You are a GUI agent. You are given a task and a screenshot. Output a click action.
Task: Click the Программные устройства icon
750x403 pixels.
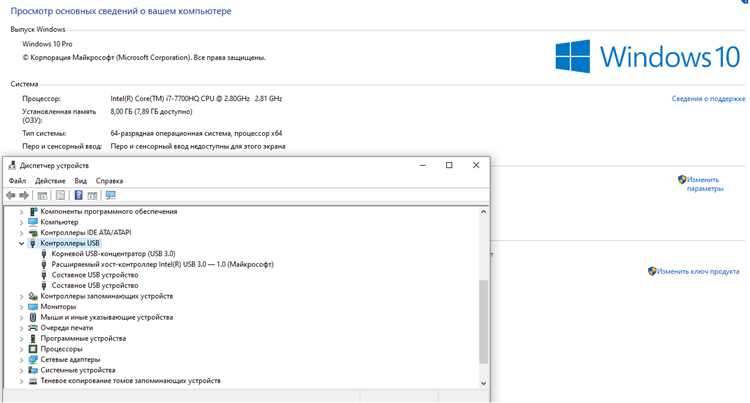33,338
